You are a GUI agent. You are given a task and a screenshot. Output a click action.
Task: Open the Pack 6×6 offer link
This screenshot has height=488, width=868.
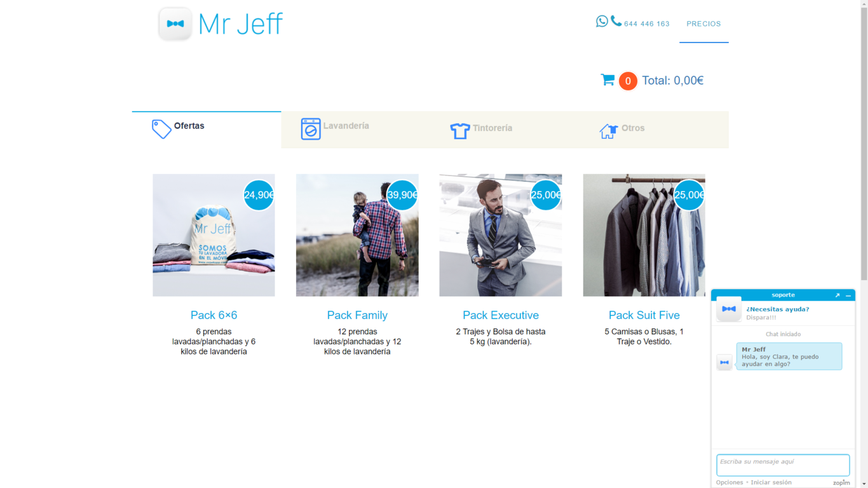pos(214,315)
